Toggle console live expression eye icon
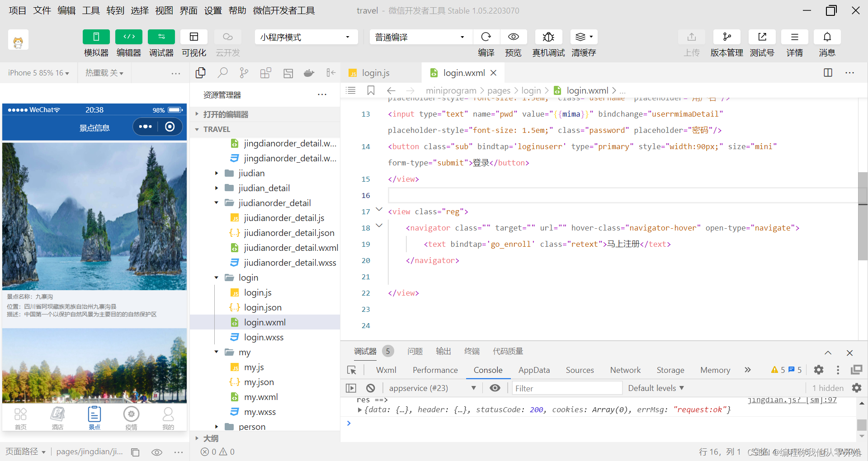The image size is (868, 461). click(x=495, y=388)
